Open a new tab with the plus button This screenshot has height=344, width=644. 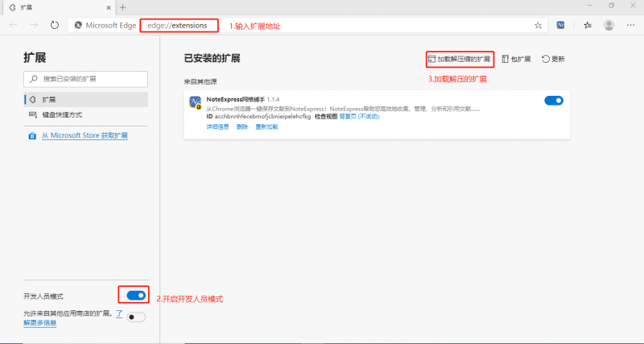coord(123,7)
